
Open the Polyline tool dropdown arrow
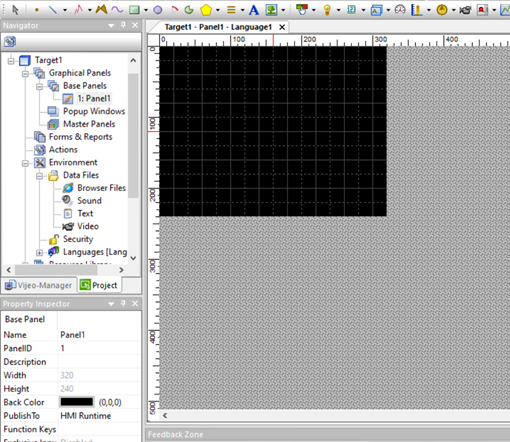[89, 10]
